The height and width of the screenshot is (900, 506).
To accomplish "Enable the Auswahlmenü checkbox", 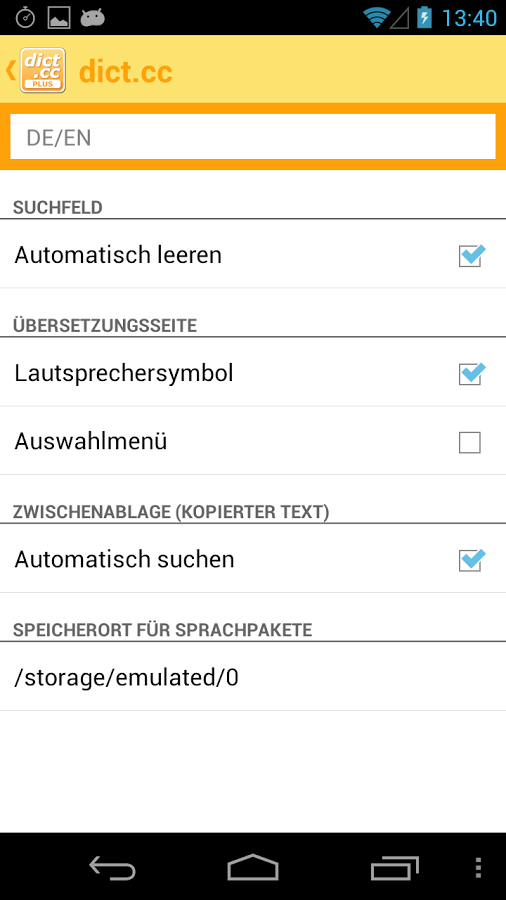I will (470, 443).
